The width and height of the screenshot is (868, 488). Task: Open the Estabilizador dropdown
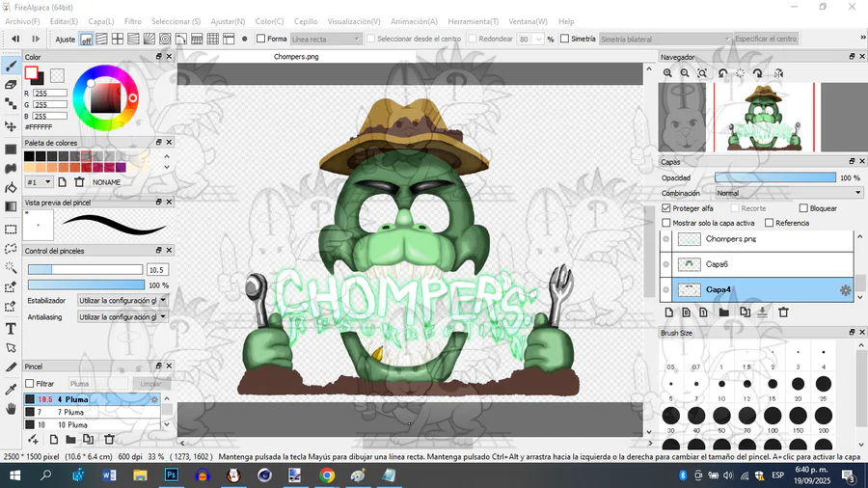pyautogui.click(x=122, y=301)
